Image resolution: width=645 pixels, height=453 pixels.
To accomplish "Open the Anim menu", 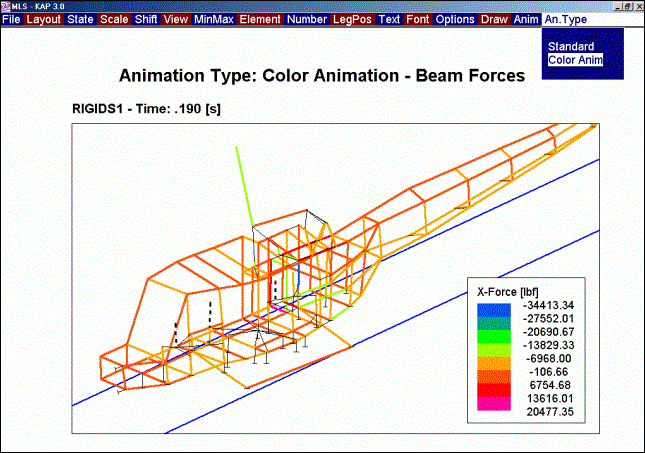I will tap(525, 19).
